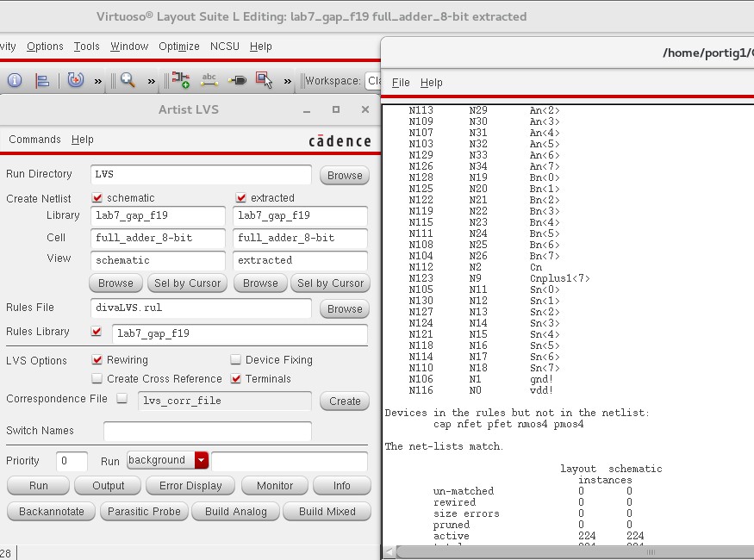Image resolution: width=754 pixels, height=560 pixels.
Task: Click the create instance icon
Action: (x=180, y=80)
